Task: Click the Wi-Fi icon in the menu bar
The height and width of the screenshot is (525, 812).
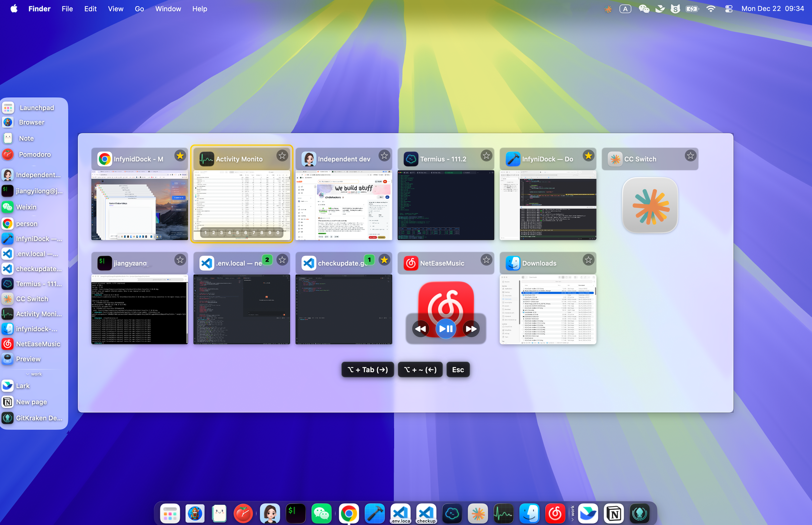Action: tap(711, 8)
